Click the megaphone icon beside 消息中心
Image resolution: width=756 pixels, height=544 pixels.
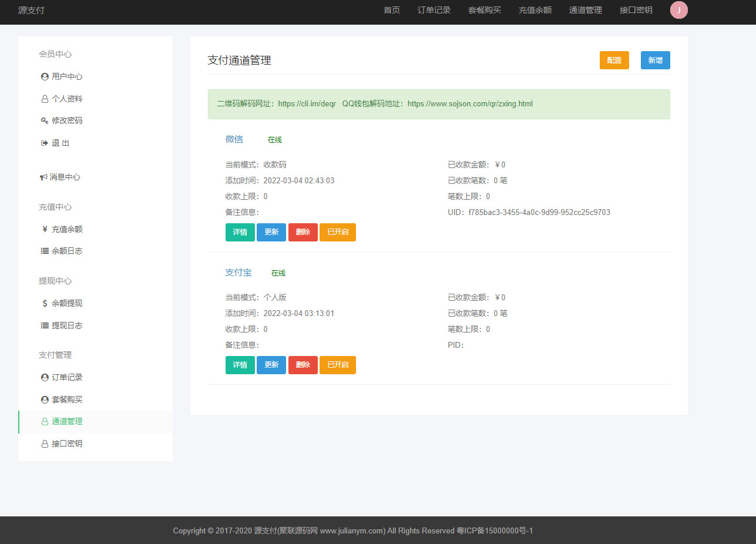43,177
